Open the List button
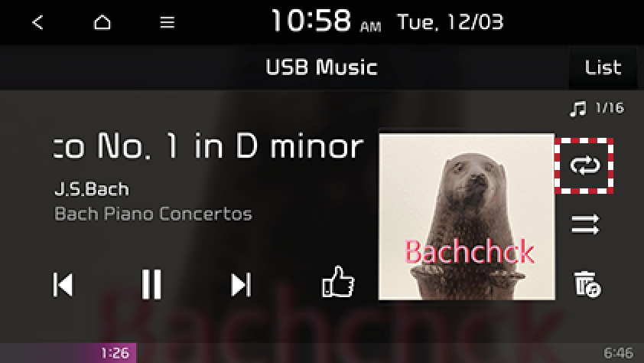The image size is (644, 363). [603, 67]
